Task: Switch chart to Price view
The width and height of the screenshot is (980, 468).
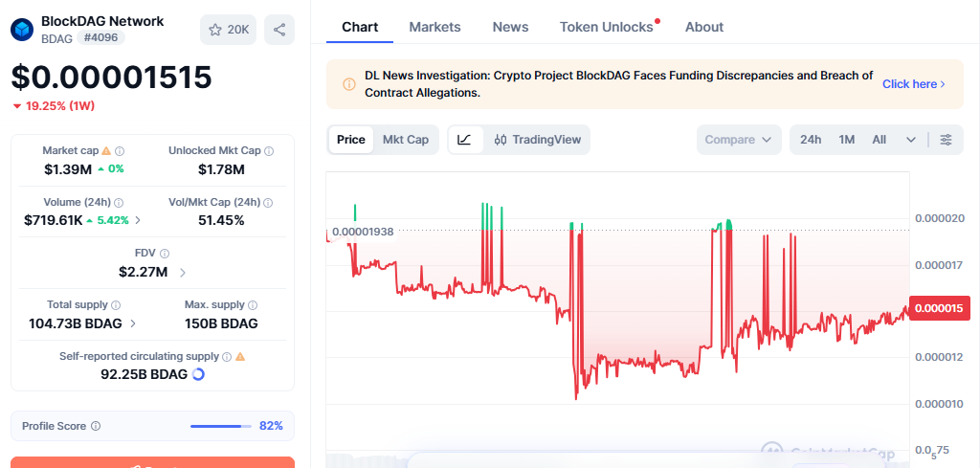Action: click(350, 140)
